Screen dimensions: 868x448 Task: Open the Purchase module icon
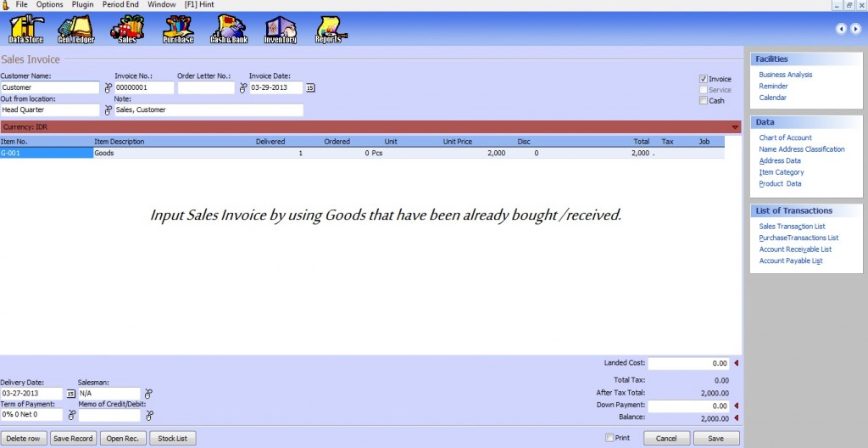coord(178,30)
